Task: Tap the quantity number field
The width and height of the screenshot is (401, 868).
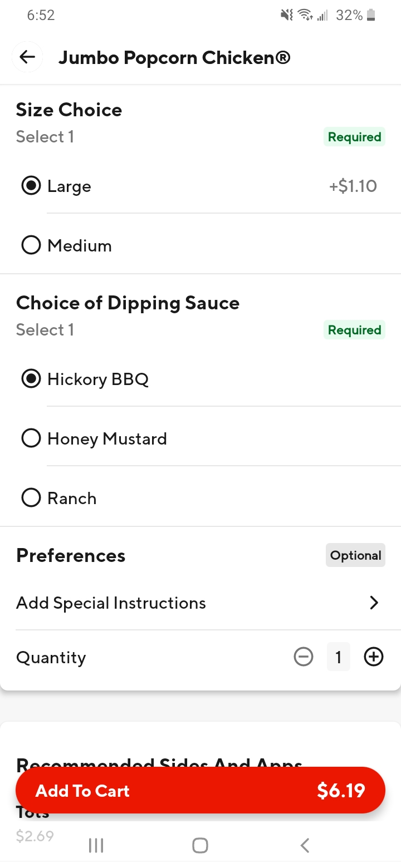Action: point(338,657)
